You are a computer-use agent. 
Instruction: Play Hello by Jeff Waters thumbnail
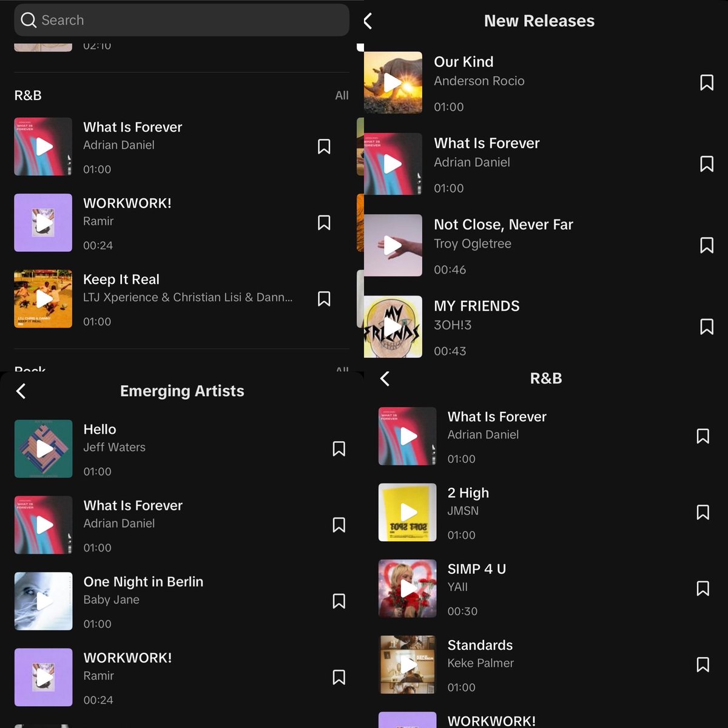tap(43, 449)
